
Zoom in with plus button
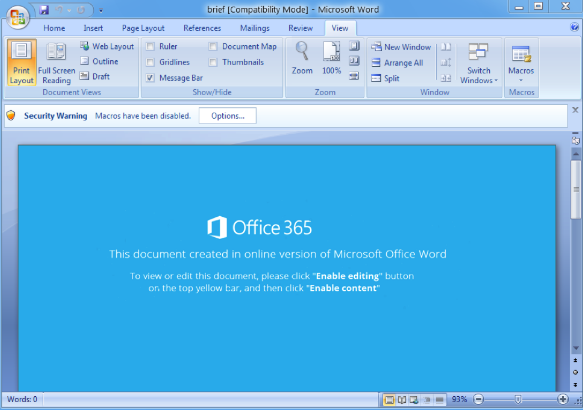pyautogui.click(x=563, y=399)
